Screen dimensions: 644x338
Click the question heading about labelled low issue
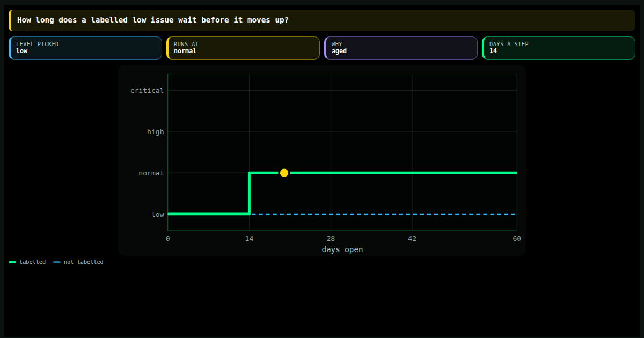point(153,20)
